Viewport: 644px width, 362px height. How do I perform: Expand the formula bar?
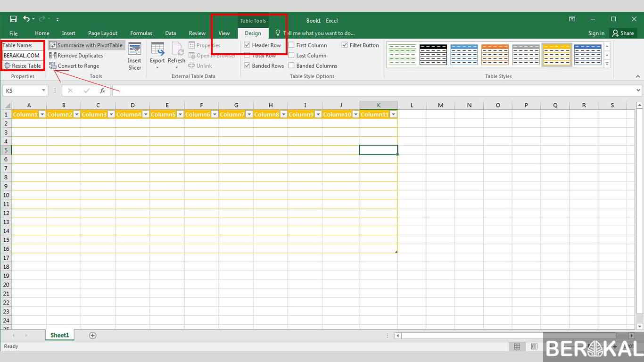(x=638, y=90)
